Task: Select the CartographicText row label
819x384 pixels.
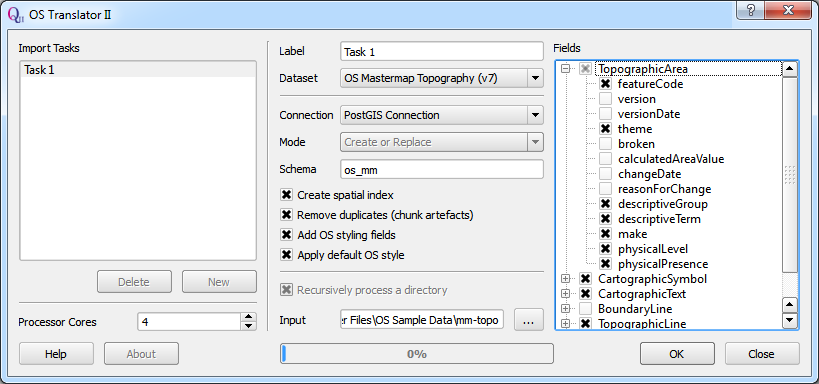Action: [x=642, y=294]
